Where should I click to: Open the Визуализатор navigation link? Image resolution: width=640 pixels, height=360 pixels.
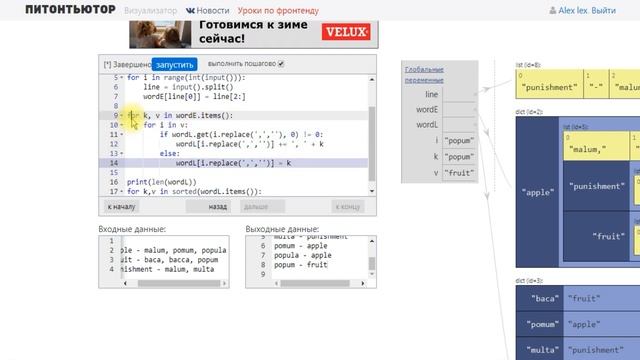pos(151,11)
